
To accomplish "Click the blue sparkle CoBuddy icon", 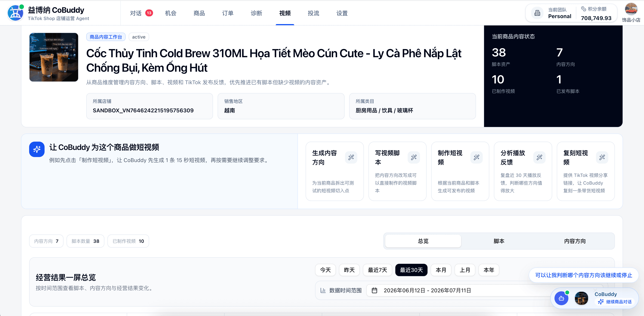I will pyautogui.click(x=37, y=149).
